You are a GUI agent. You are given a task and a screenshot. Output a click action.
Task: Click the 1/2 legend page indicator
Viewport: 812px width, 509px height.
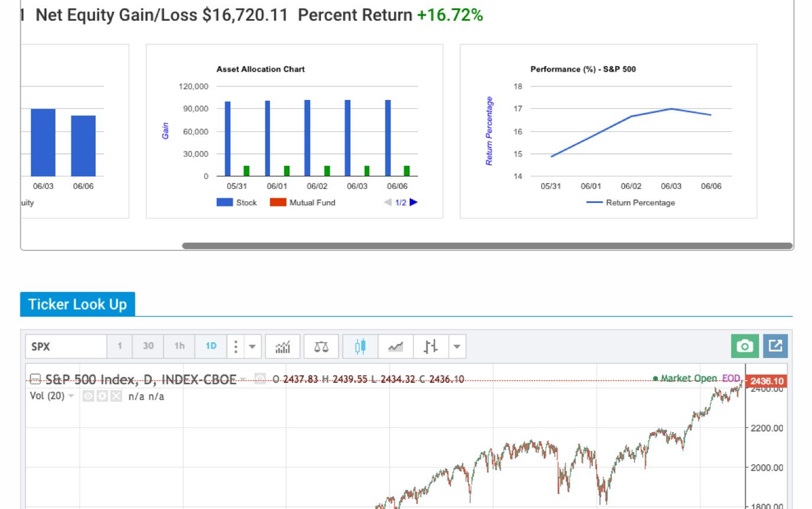401,202
